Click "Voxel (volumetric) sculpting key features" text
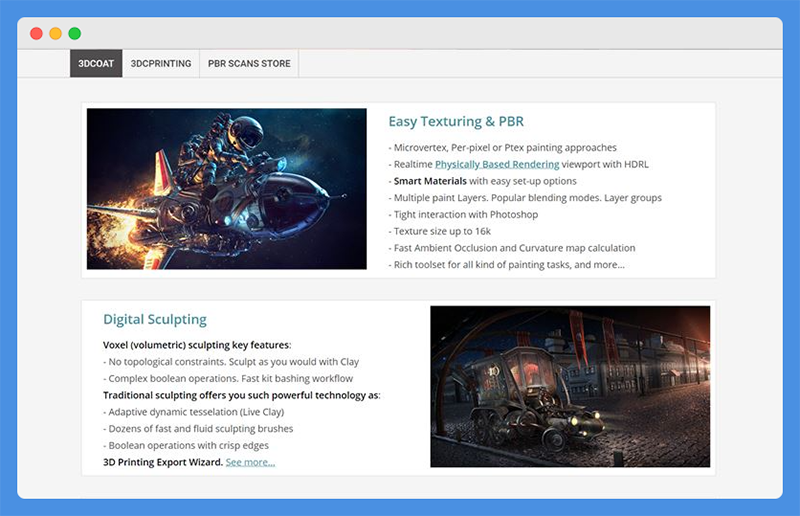Screen dimensions: 800x516 197,345
